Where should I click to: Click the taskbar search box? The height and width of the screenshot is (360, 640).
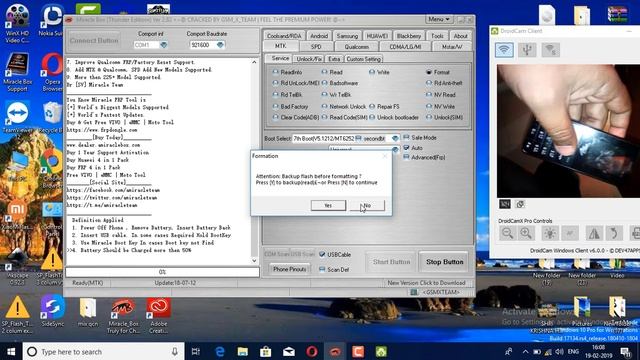[103, 351]
